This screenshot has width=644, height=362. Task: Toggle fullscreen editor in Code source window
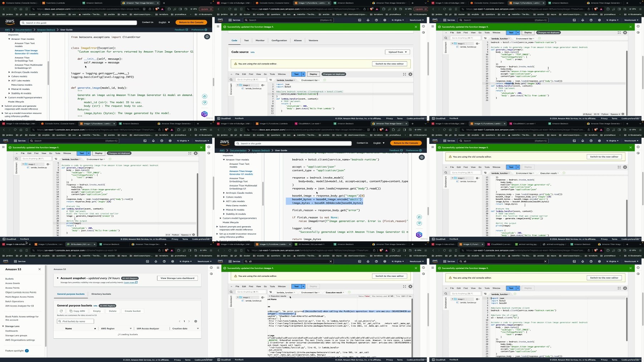point(405,74)
